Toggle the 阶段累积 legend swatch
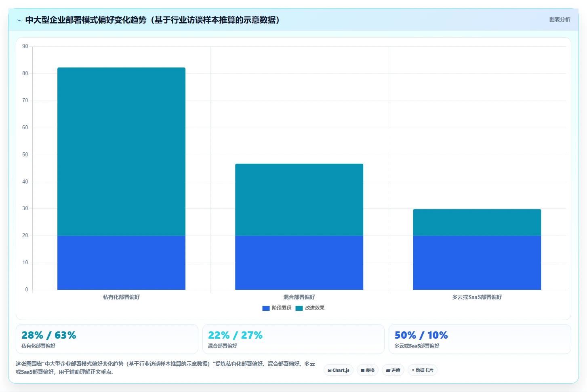 [266, 308]
